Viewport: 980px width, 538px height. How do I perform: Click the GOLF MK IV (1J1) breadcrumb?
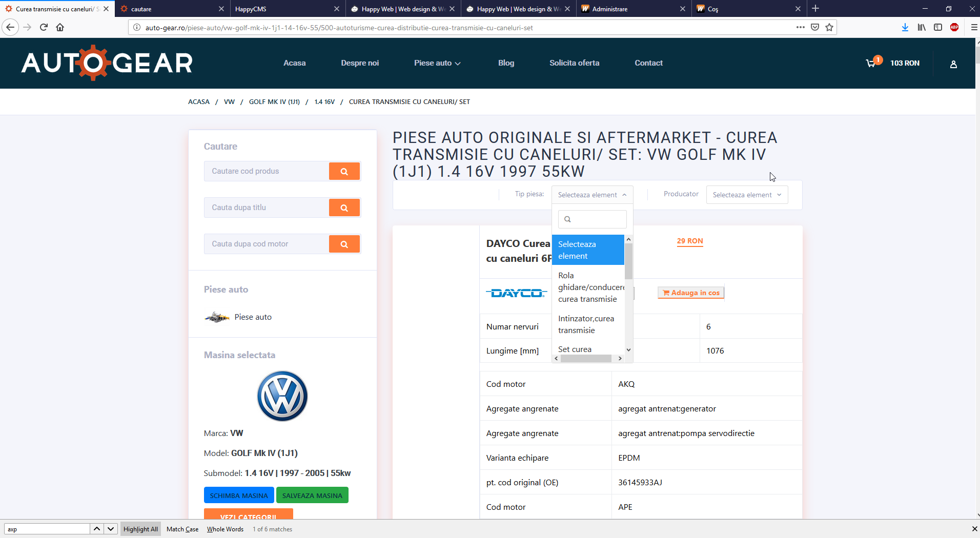pyautogui.click(x=274, y=102)
